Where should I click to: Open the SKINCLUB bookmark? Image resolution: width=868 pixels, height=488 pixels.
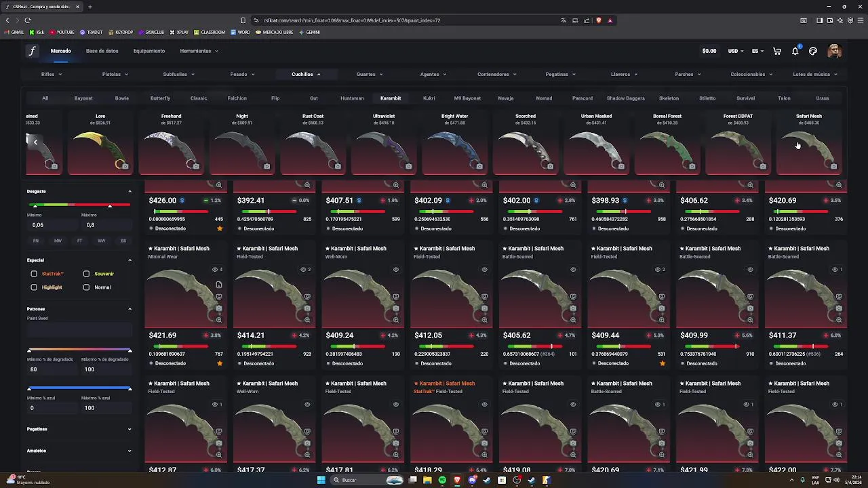(151, 32)
